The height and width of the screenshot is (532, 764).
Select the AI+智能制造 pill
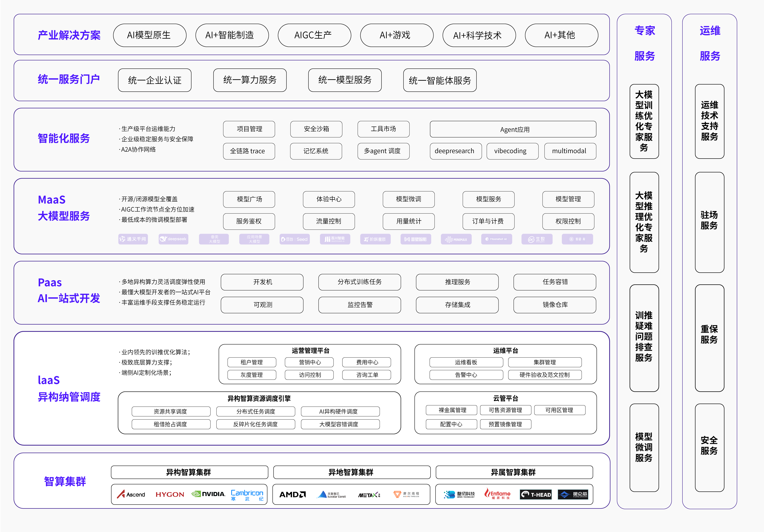tap(232, 35)
